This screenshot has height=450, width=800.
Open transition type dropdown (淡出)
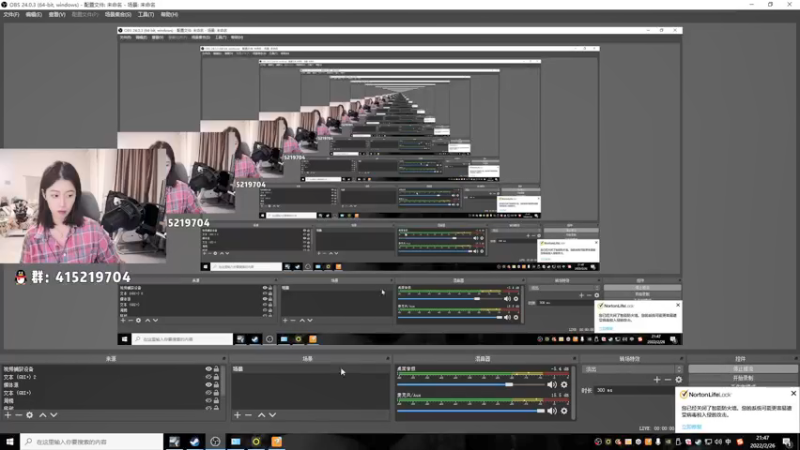click(632, 369)
